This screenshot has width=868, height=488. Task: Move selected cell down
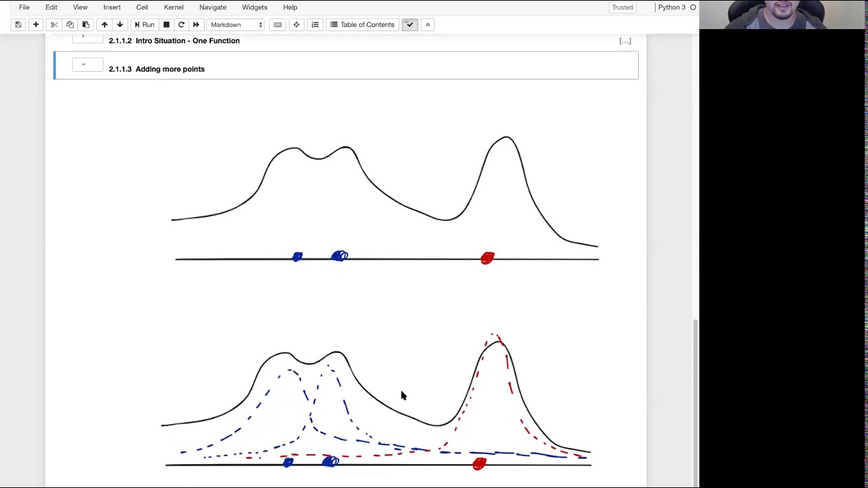[120, 24]
